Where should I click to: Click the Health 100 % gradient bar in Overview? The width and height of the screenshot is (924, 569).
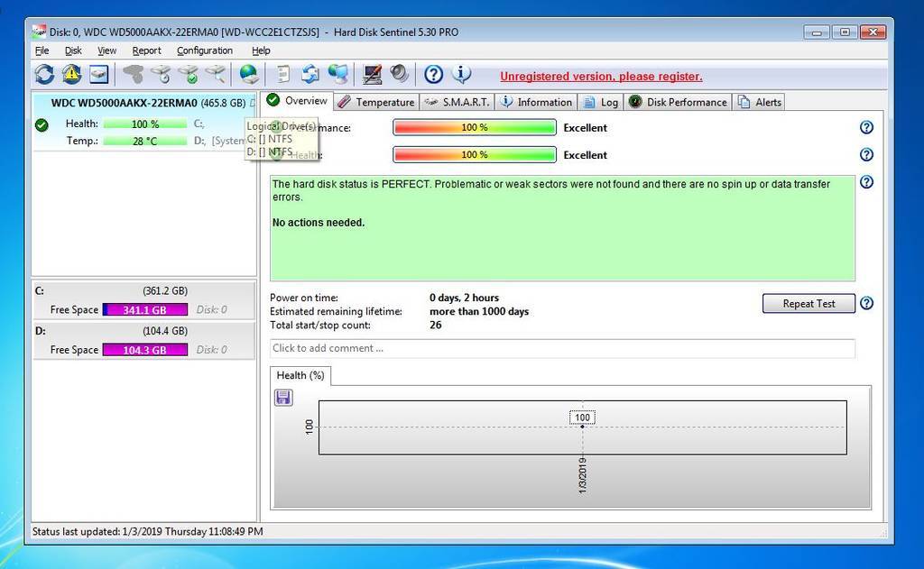tap(475, 154)
